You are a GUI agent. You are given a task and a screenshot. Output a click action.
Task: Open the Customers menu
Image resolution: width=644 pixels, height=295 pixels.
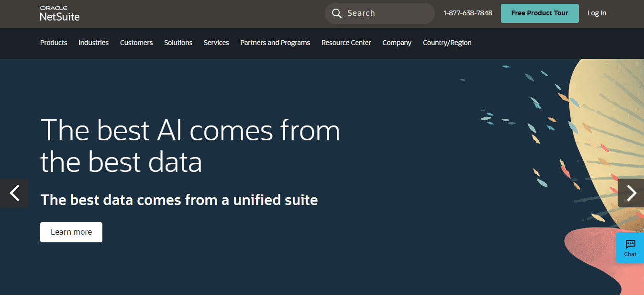(136, 43)
